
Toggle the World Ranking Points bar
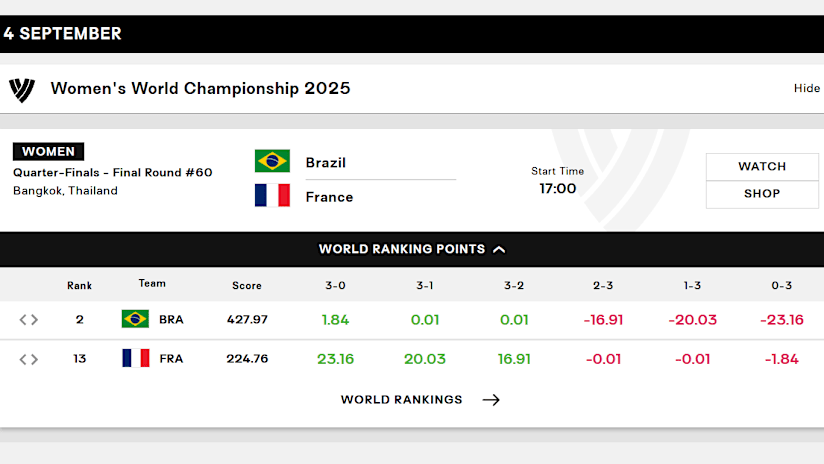point(412,249)
